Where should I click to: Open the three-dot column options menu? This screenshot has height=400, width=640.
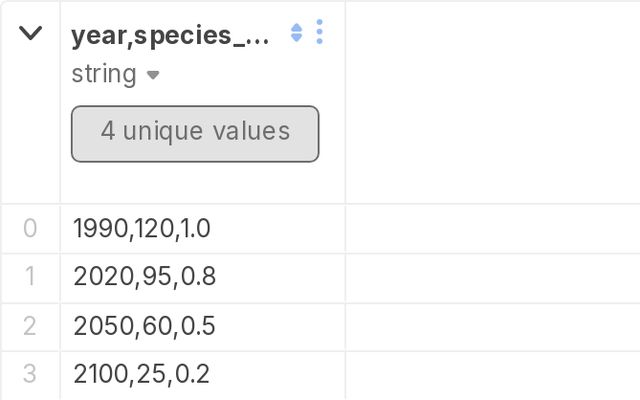319,33
